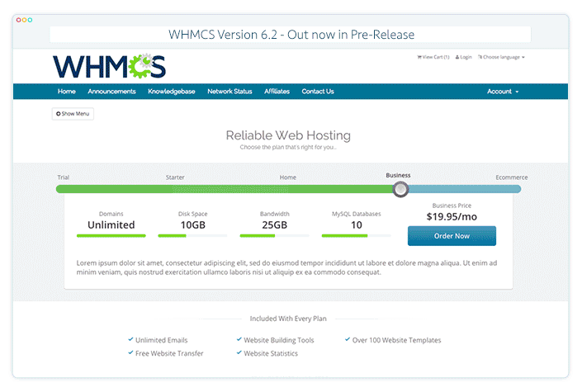Open the View Cart link

[437, 57]
